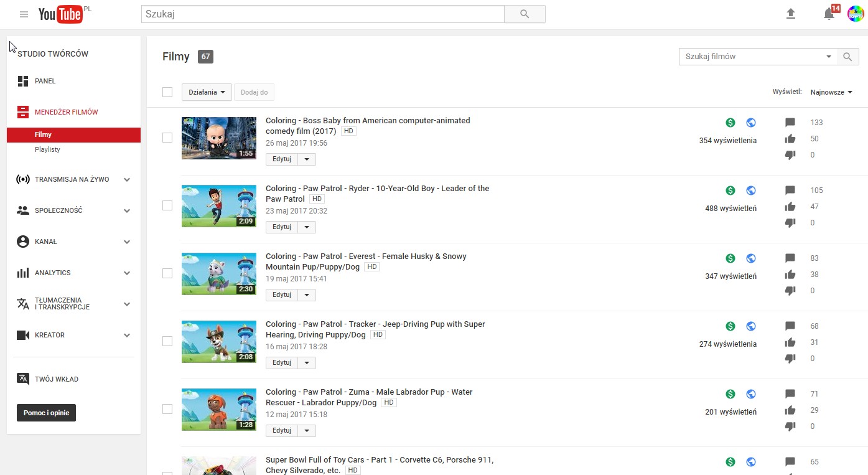The image size is (868, 475).
Task: Open Edytuj dropdown arrow for Boss Baby video
Action: [x=307, y=159]
